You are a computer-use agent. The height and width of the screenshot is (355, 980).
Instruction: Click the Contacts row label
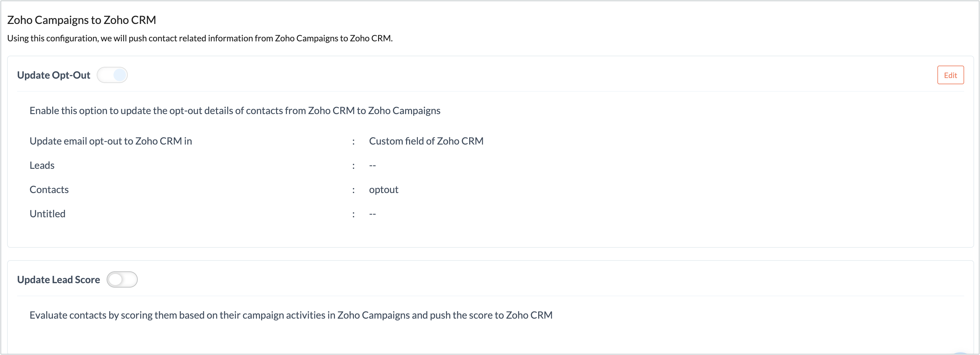coord(49,189)
